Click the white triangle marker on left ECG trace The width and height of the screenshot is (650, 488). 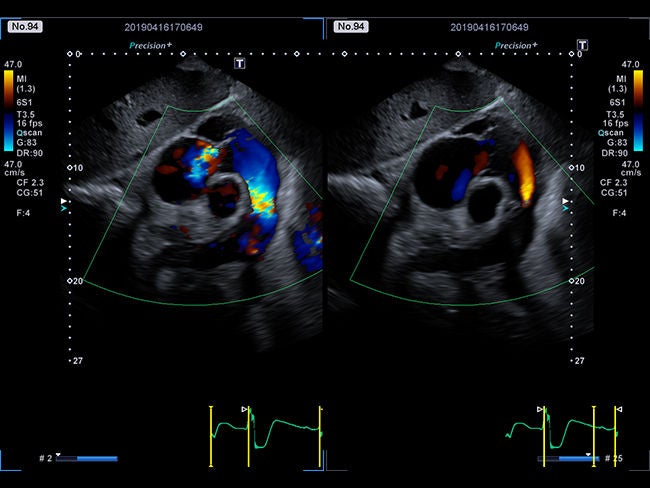pos(244,409)
